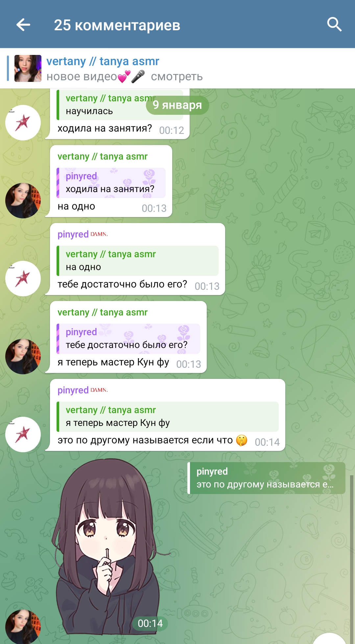This screenshot has width=355, height=644.
Task: Jump to sticker's quoted reply from pinyred
Action: click(266, 478)
